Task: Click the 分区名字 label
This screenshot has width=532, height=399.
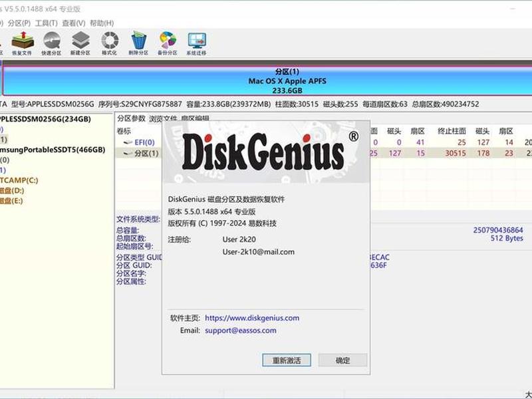Action: point(131,273)
